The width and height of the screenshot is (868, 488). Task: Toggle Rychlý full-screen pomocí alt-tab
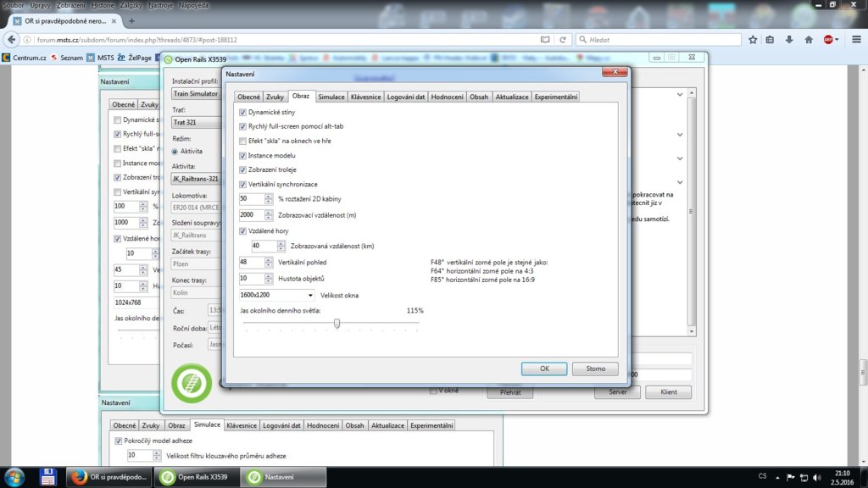pos(242,127)
